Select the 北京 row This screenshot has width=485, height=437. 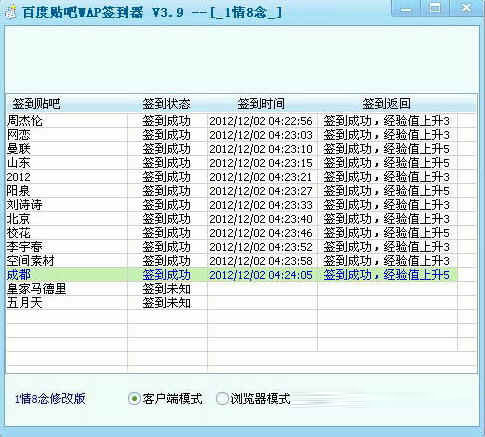(232, 219)
